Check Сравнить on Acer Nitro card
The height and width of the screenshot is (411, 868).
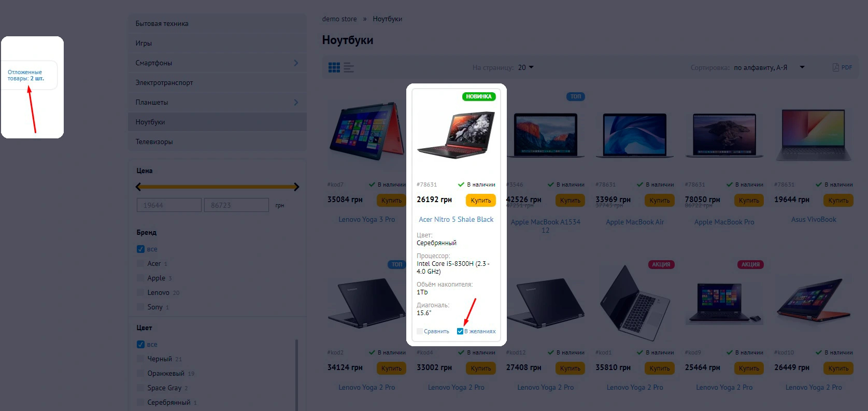(x=420, y=331)
